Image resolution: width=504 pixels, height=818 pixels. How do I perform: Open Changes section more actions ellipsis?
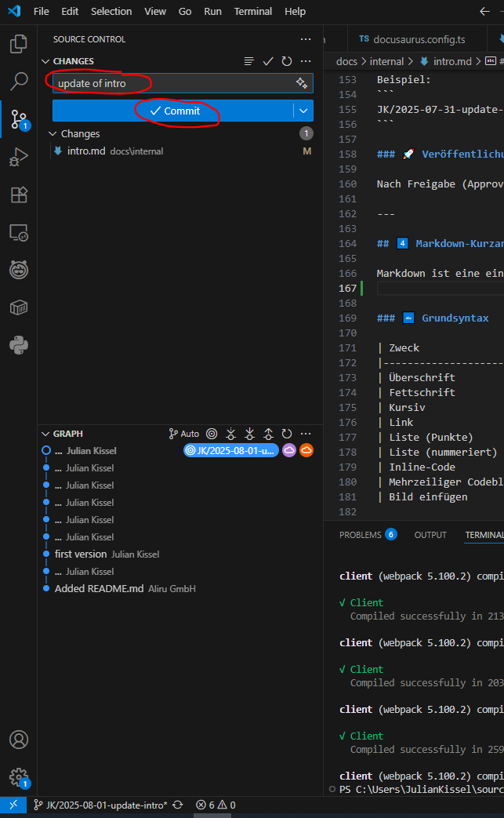[x=306, y=61]
